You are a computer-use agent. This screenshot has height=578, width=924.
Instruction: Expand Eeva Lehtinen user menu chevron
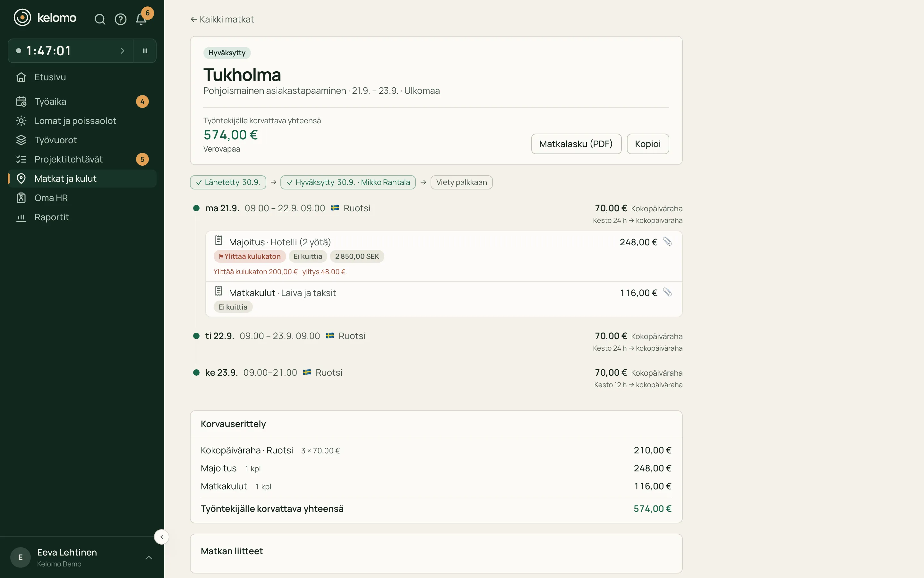pyautogui.click(x=149, y=558)
